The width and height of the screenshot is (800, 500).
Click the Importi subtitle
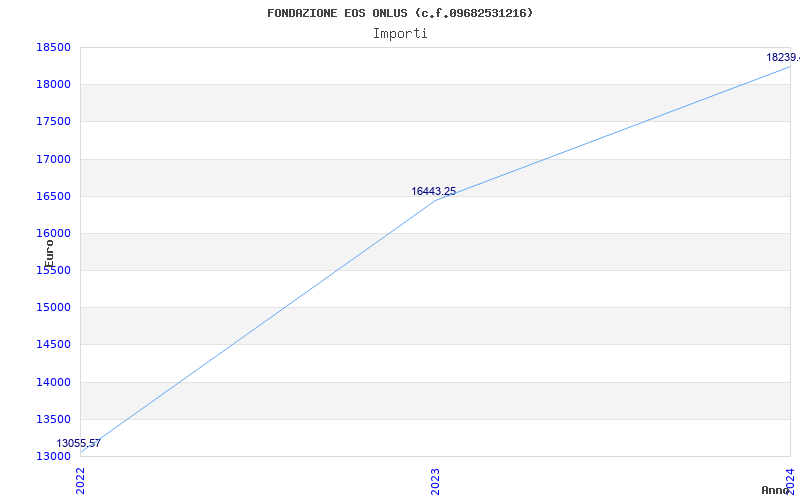point(400,34)
